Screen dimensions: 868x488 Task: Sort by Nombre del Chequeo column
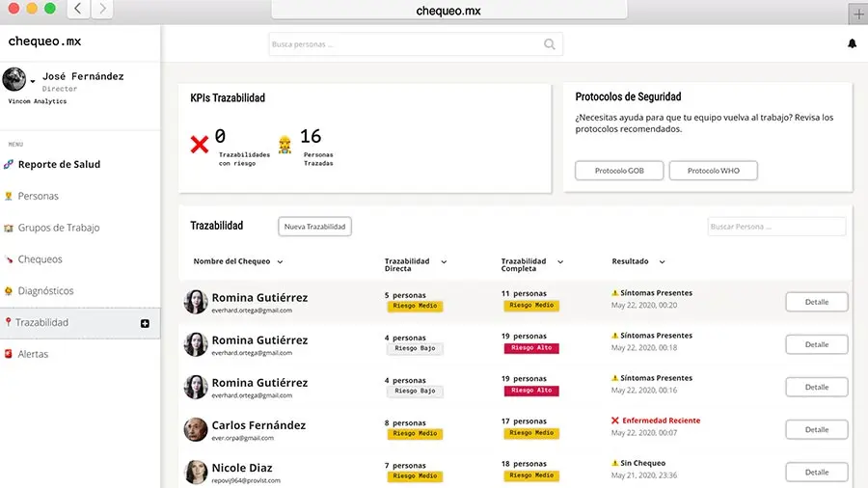tap(280, 261)
